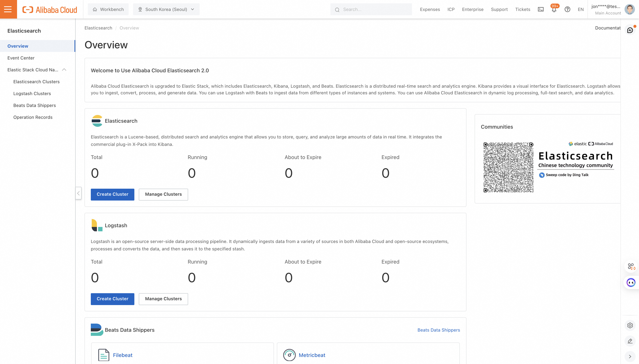The image size is (639, 364).
Task: Open the ICP top menu
Action: pyautogui.click(x=451, y=9)
